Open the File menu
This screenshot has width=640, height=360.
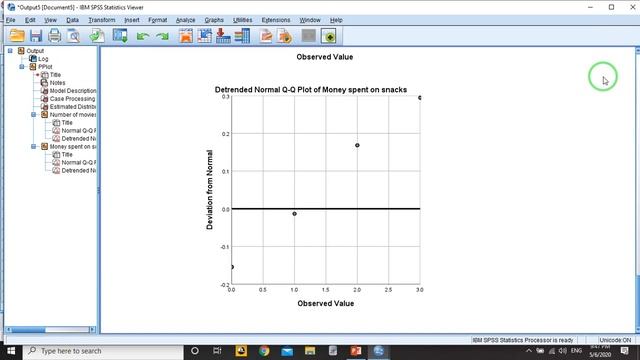pyautogui.click(x=11, y=20)
